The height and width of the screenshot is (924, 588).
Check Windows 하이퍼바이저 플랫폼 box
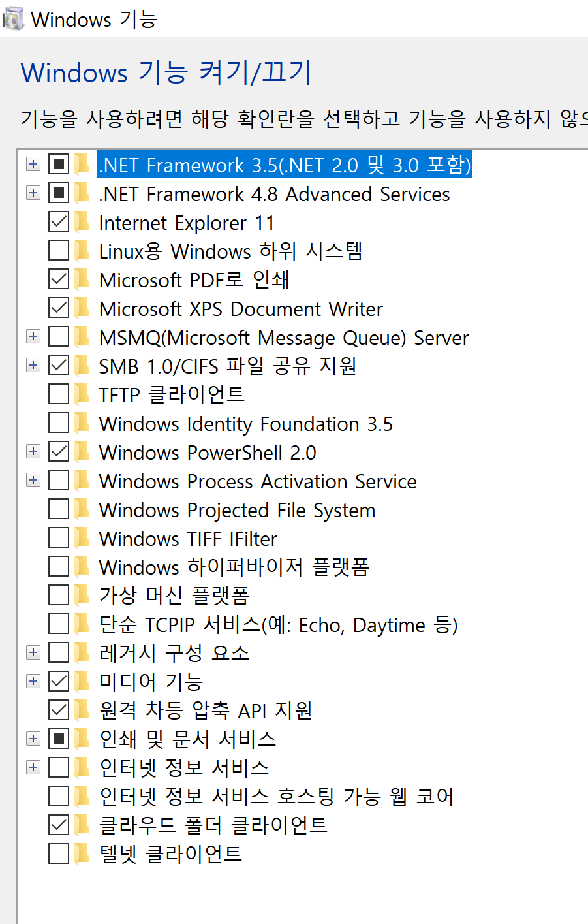pyautogui.click(x=59, y=566)
